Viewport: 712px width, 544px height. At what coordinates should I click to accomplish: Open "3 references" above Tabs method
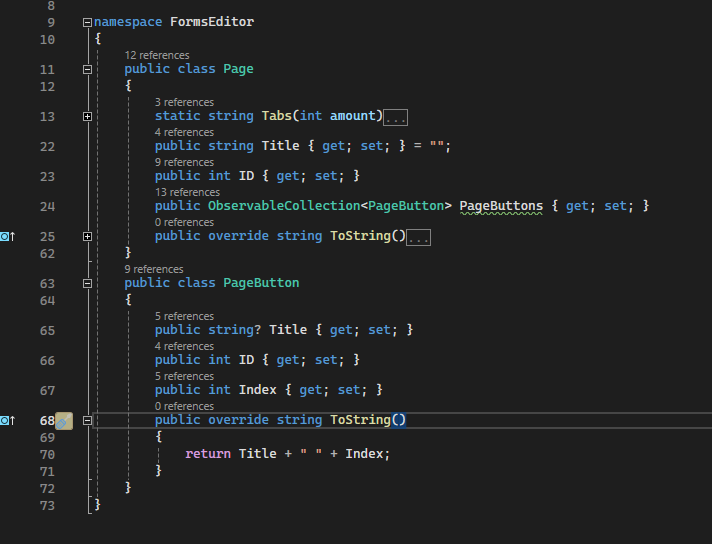click(184, 102)
